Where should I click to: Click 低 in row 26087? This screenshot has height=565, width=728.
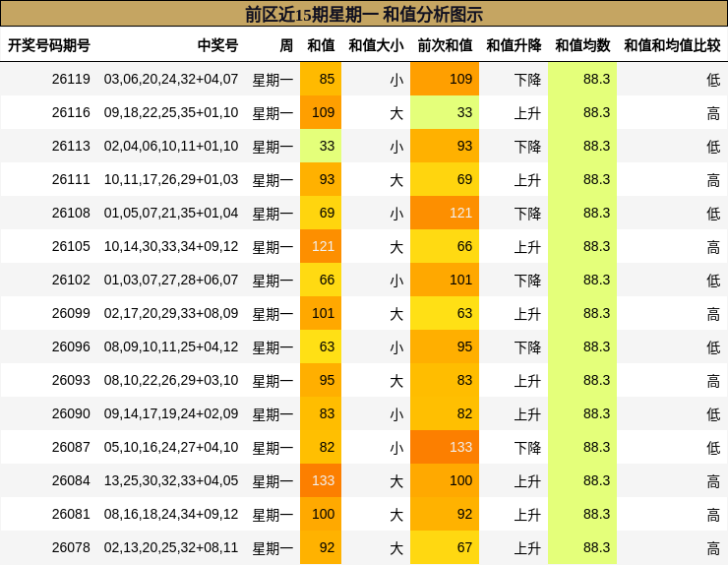tap(713, 448)
